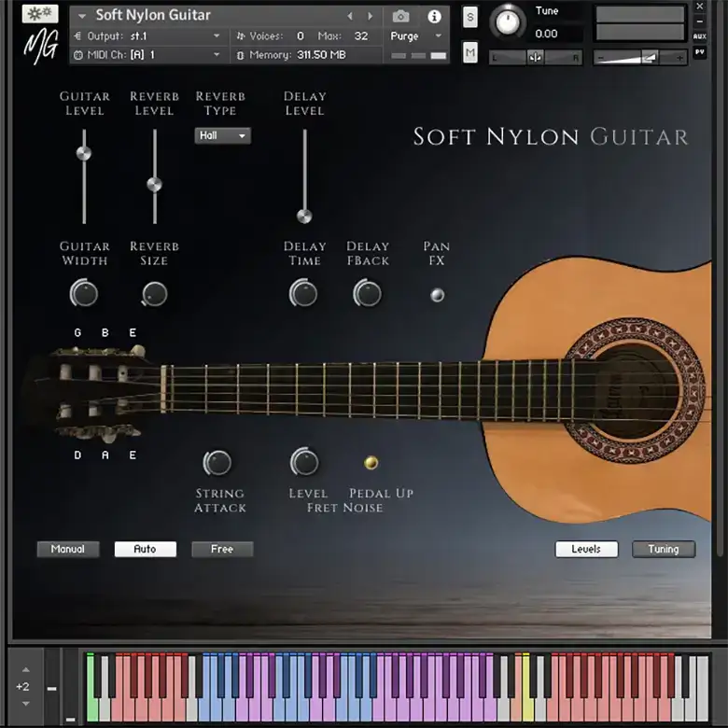Select the high E string label
Image resolution: width=728 pixels, height=728 pixels.
[x=133, y=332]
